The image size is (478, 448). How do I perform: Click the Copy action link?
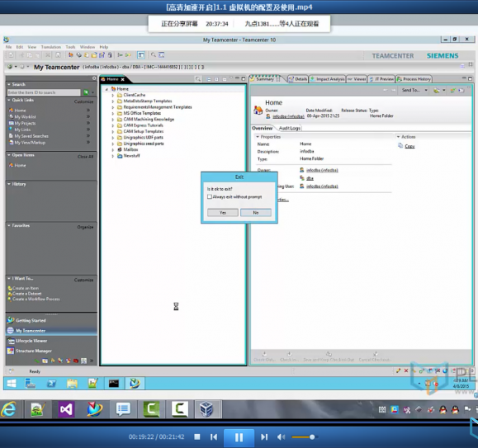(409, 146)
